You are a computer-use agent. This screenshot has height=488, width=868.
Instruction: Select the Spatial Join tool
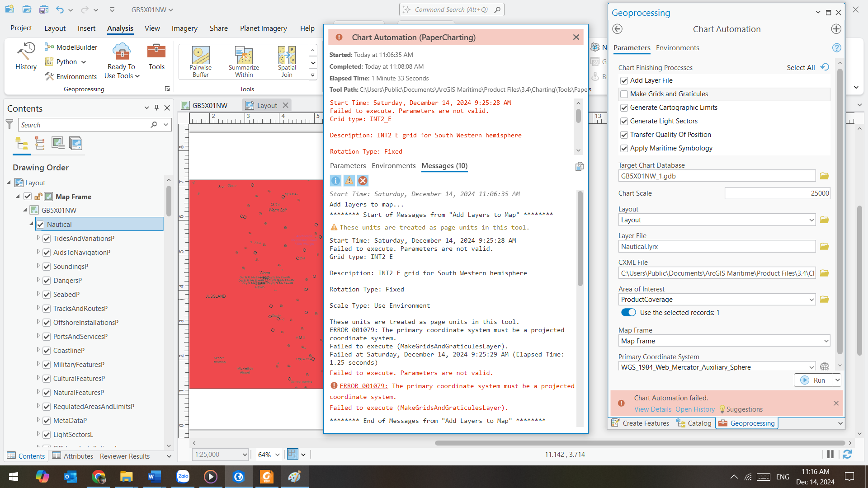287,61
